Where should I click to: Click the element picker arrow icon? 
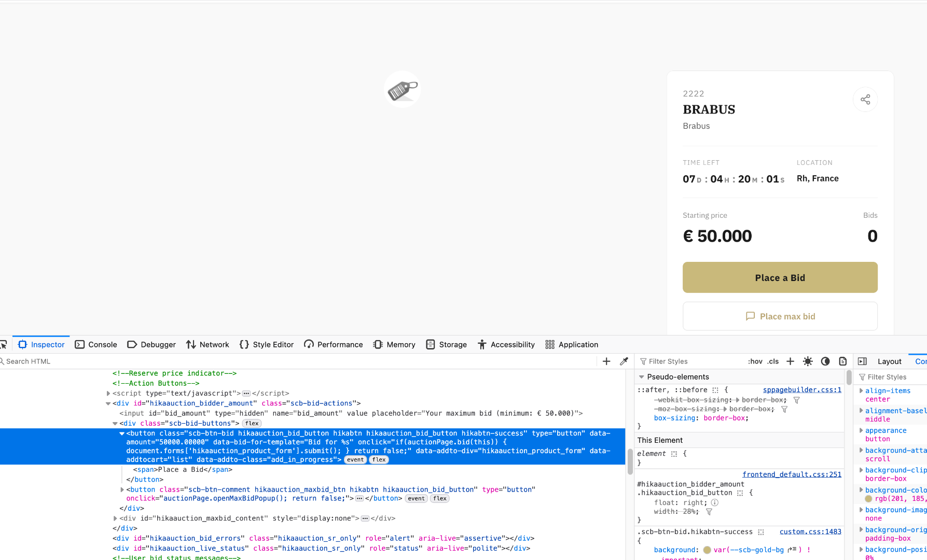(x=3, y=345)
